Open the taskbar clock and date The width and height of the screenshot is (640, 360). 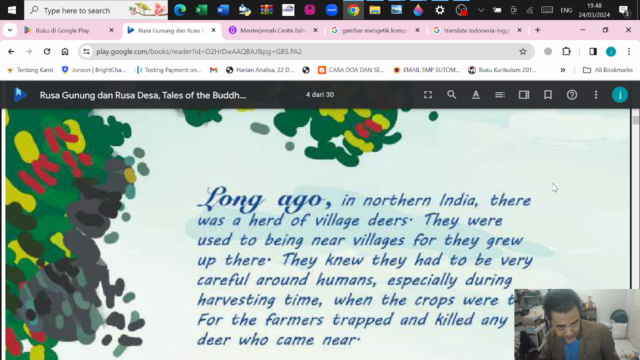pyautogui.click(x=594, y=10)
